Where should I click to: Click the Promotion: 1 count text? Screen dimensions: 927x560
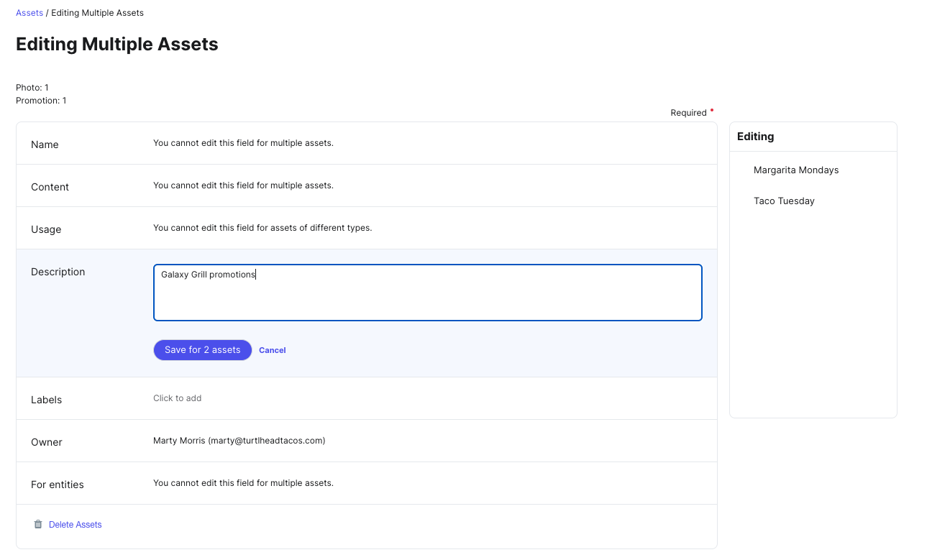(41, 101)
